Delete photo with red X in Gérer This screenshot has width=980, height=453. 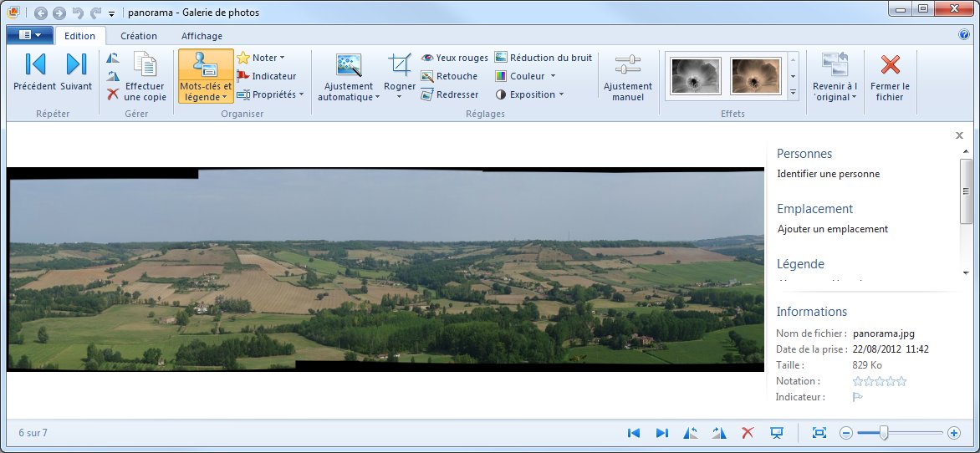point(113,94)
